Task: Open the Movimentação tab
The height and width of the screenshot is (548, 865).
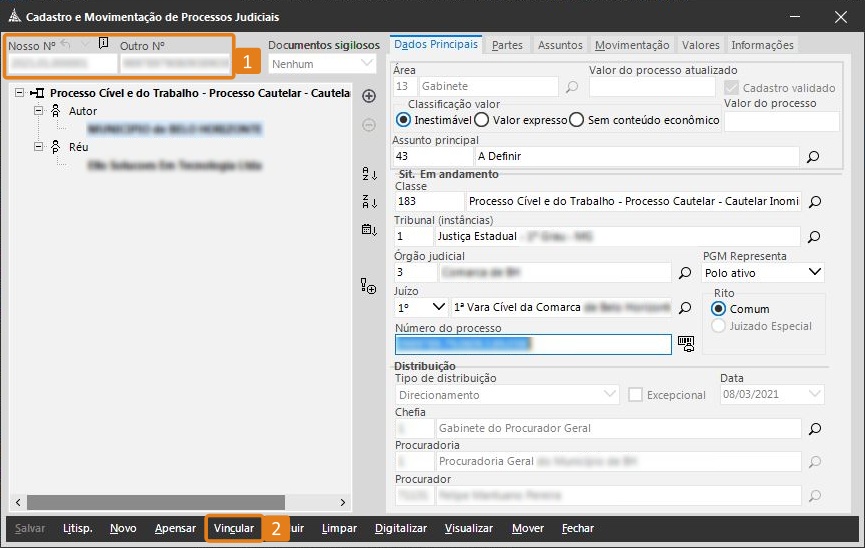Action: (632, 45)
